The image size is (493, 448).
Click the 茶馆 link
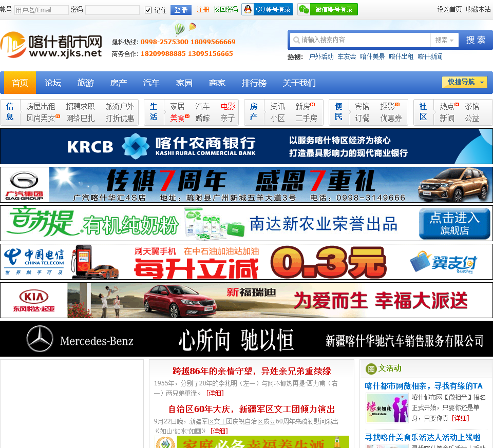tap(472, 107)
